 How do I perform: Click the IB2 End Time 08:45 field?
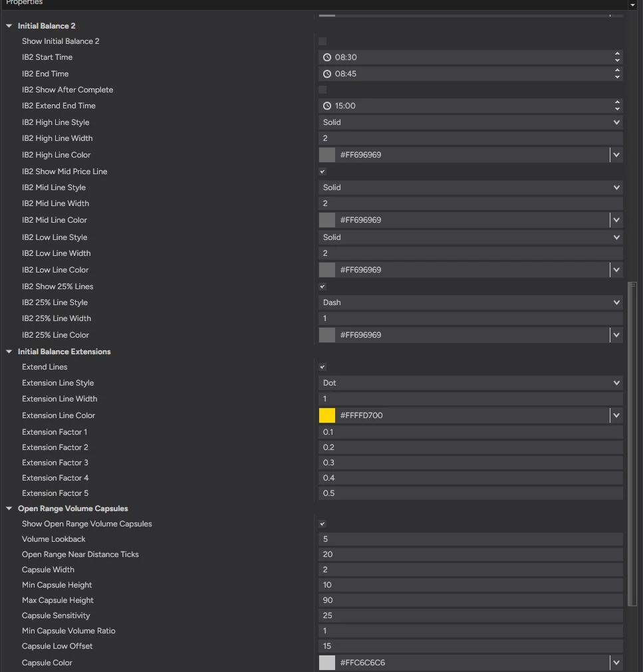pyautogui.click(x=470, y=74)
